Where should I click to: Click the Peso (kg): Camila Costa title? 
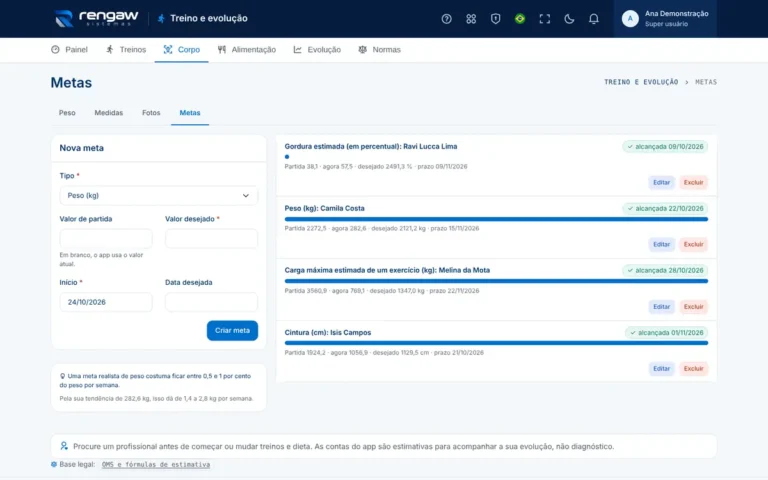click(324, 208)
